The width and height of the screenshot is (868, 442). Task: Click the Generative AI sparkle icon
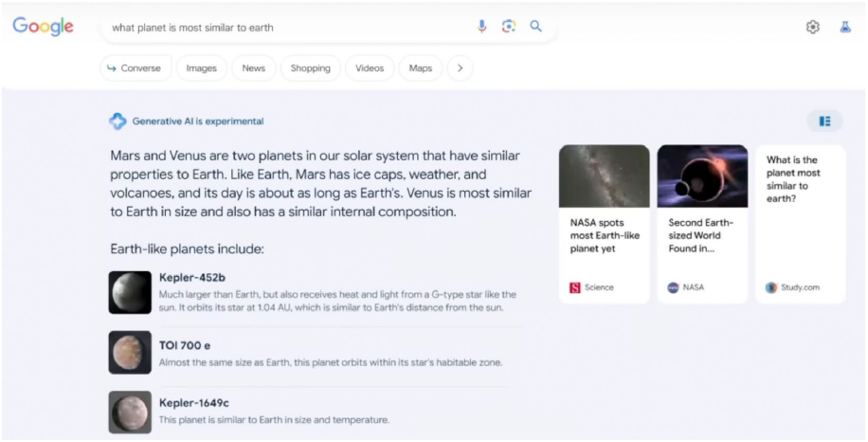coord(118,121)
